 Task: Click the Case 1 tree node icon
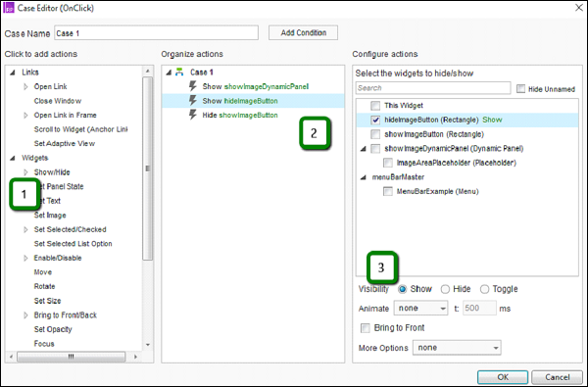179,72
